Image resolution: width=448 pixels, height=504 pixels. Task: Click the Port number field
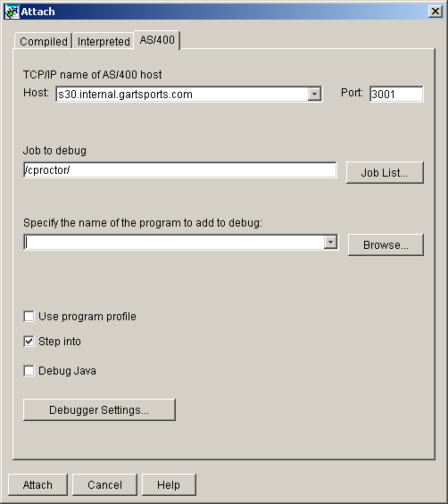(396, 94)
